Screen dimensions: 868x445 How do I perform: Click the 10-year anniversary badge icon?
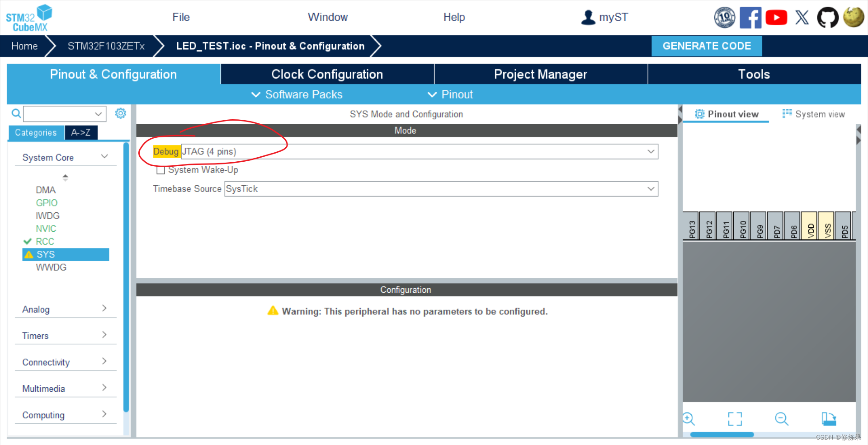tap(725, 18)
